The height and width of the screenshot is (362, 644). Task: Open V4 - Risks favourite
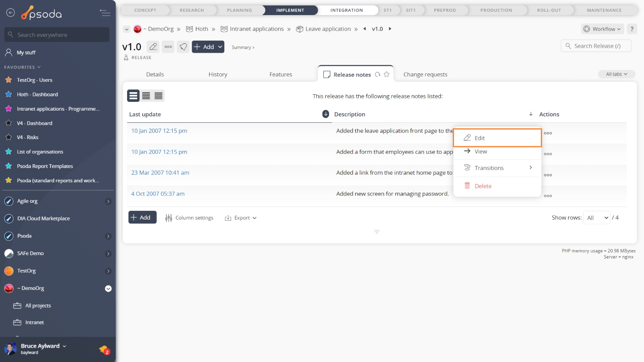coord(21,137)
